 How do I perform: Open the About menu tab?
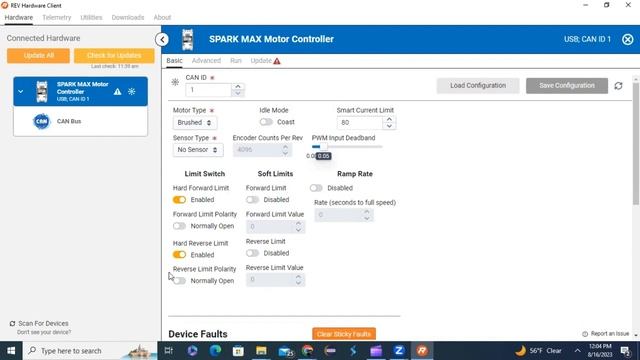(x=162, y=18)
